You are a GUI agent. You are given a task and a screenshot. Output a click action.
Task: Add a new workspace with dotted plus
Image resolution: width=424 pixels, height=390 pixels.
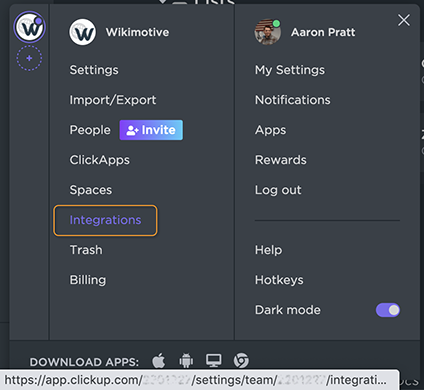click(29, 58)
